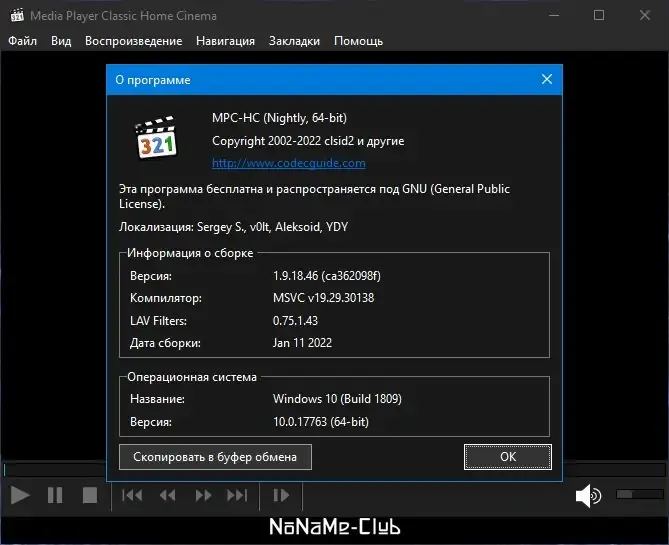This screenshot has height=545, width=669.
Task: Click the rewind (decrease speed) icon
Action: click(x=168, y=495)
